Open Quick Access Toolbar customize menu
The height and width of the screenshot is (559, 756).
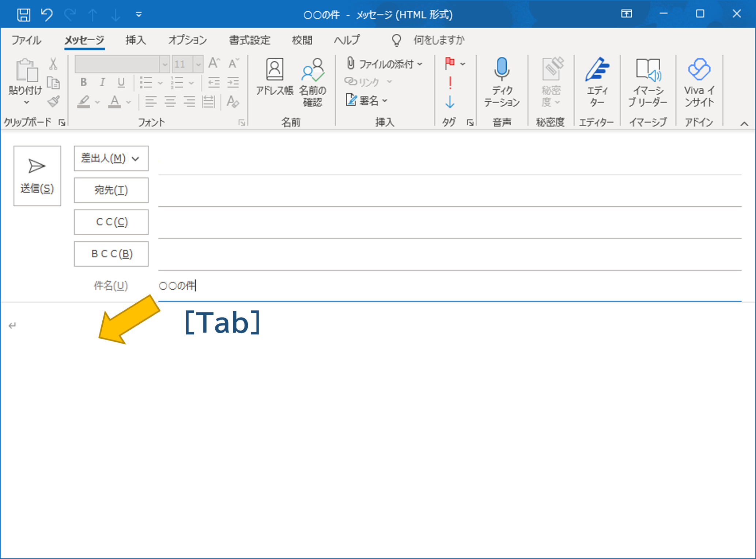pyautogui.click(x=139, y=15)
